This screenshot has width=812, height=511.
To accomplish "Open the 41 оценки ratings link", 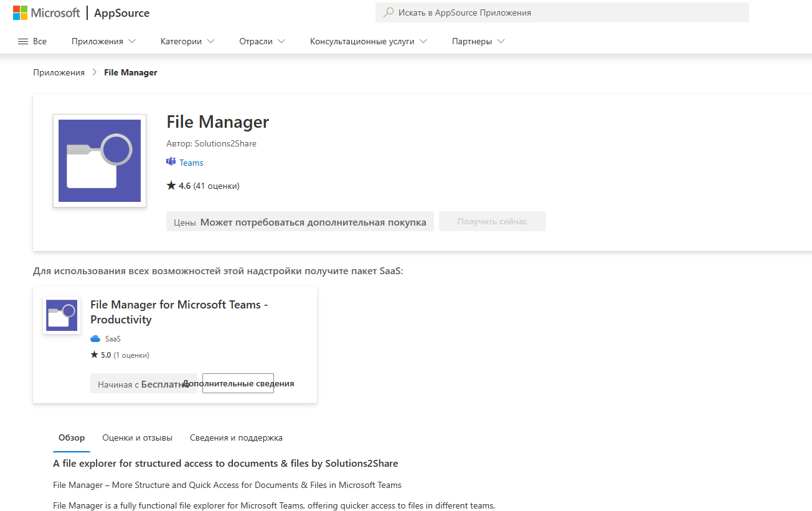I will coord(216,186).
